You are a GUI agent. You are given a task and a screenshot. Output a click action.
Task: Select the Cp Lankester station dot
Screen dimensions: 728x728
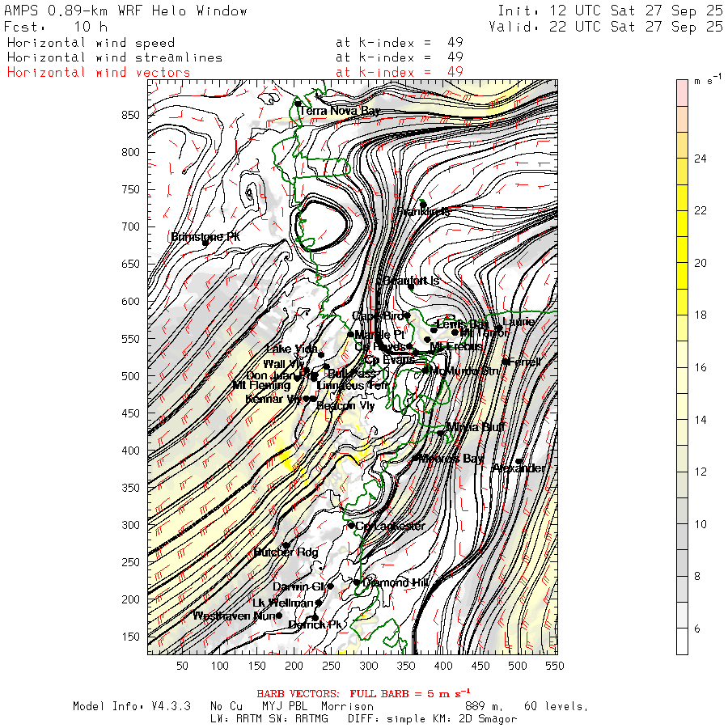[x=351, y=526]
